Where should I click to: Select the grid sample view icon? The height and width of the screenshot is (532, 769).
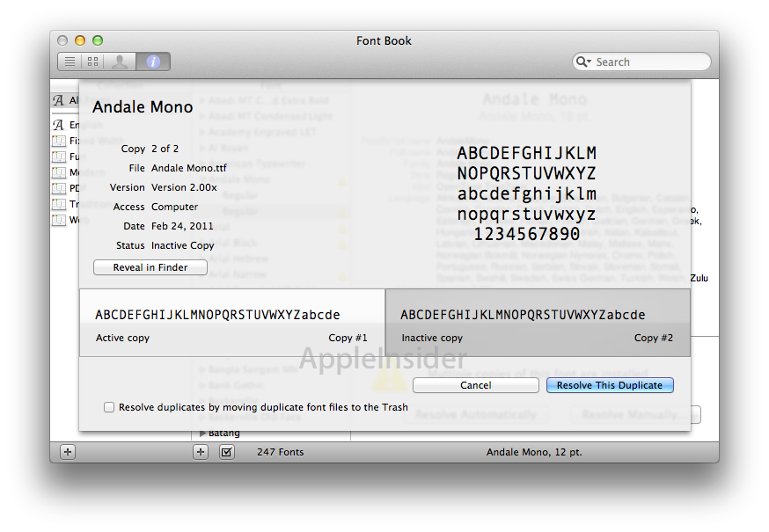[x=92, y=62]
